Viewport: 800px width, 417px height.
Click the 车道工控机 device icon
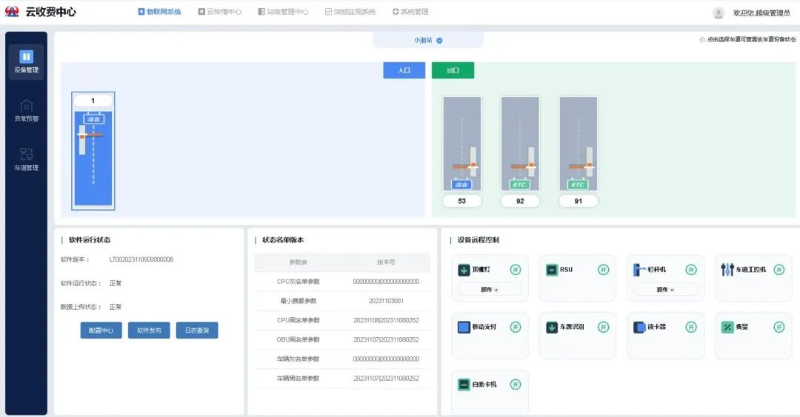click(727, 270)
